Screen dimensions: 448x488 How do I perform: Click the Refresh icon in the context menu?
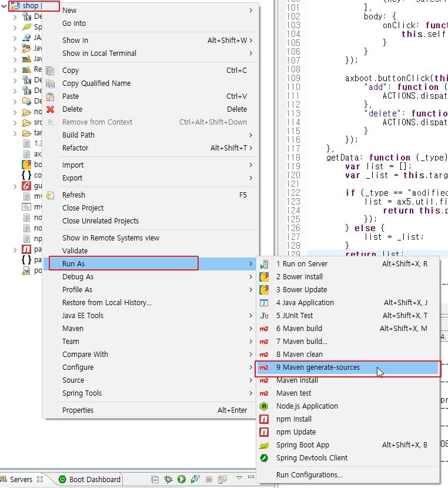pos(50,195)
